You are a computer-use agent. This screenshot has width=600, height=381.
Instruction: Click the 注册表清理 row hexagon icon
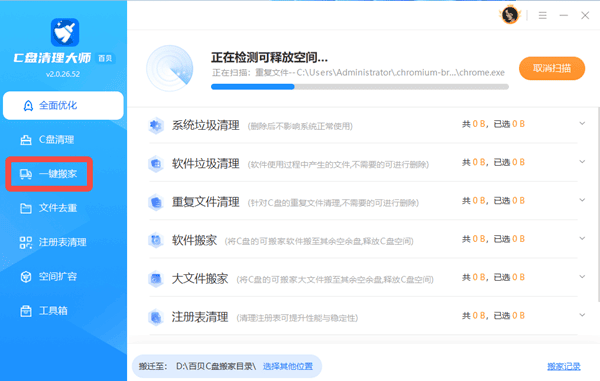click(x=156, y=317)
